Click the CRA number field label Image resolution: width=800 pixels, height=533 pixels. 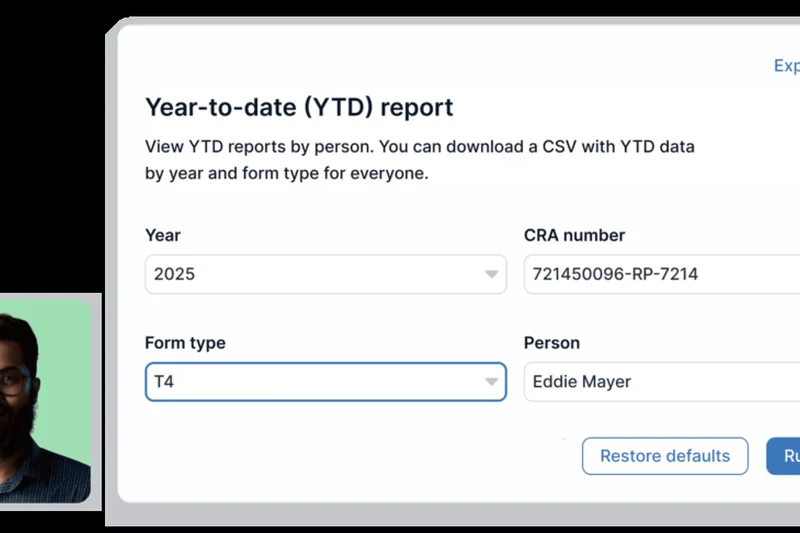pyautogui.click(x=574, y=235)
